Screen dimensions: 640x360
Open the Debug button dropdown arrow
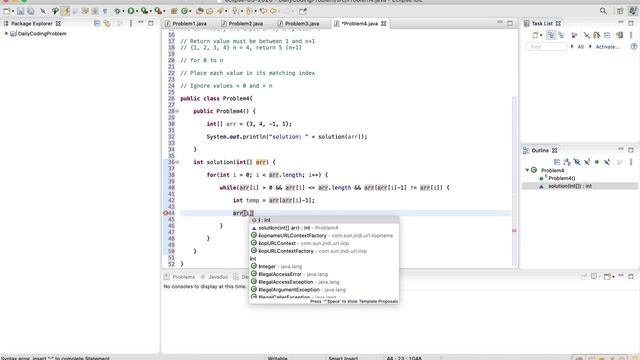click(x=124, y=11)
